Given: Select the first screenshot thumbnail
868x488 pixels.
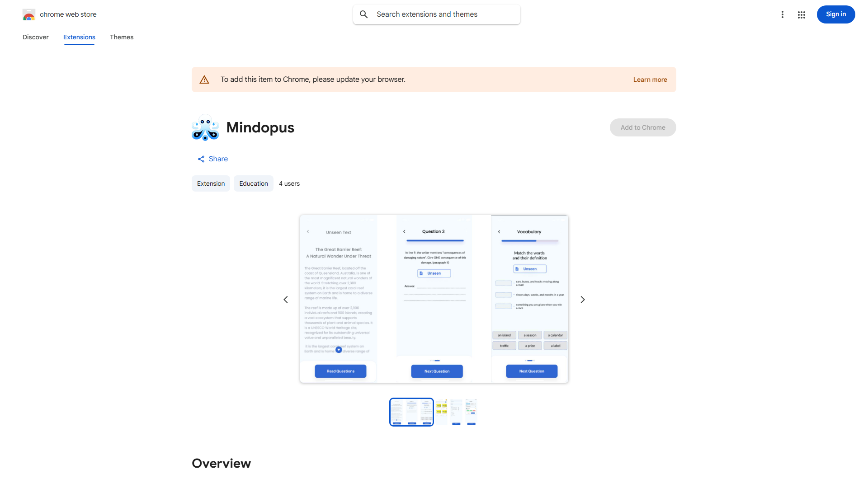Looking at the screenshot, I should tap(411, 412).
